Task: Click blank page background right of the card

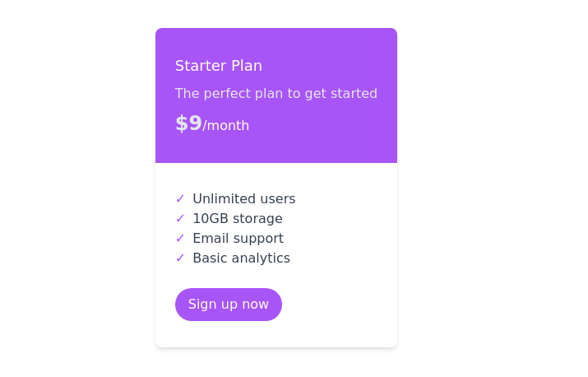Action: pos(493,189)
